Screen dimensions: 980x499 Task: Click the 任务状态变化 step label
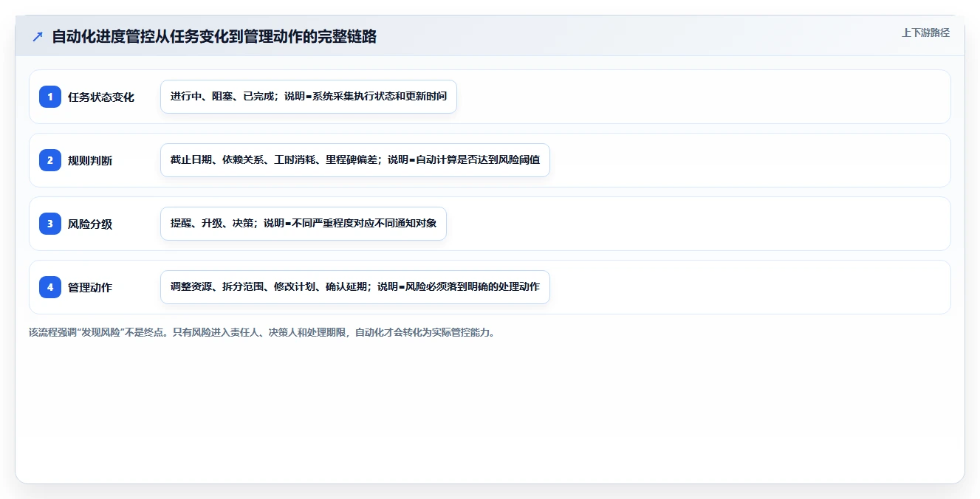click(101, 97)
